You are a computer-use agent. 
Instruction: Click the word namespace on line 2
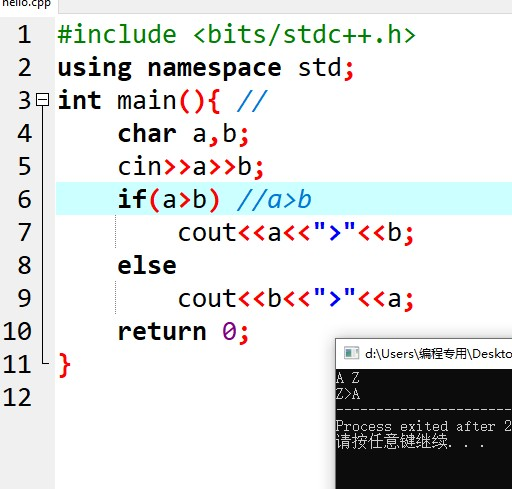coord(214,68)
